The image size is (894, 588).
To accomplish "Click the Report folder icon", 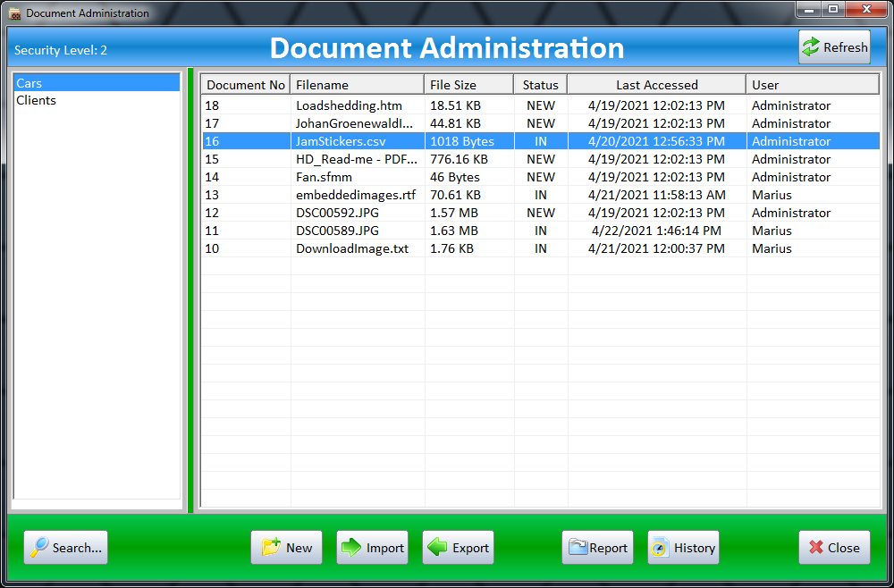I will point(578,548).
